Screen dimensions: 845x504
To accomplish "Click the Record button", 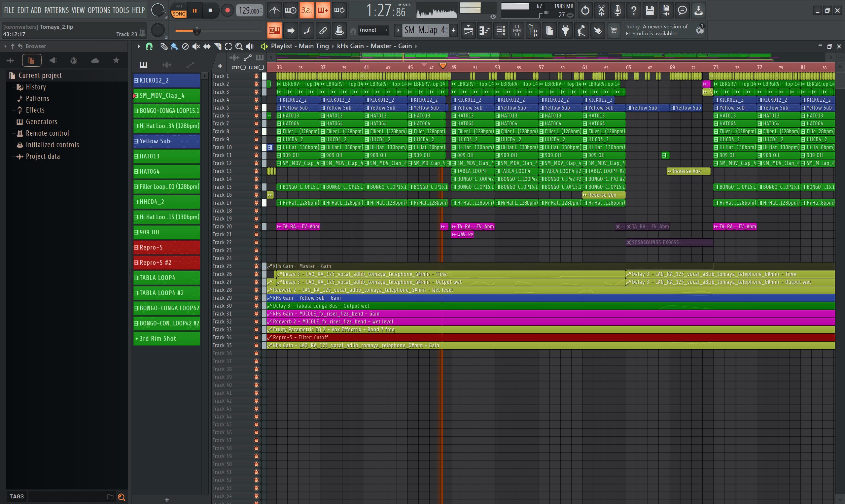I will (x=227, y=10).
